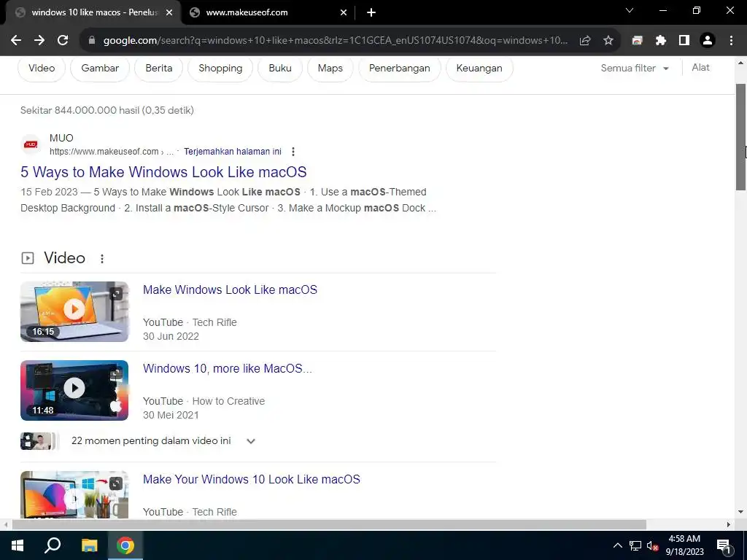Click horizontal scrollbar right arrow
This screenshot has width=747, height=560.
tap(728, 524)
